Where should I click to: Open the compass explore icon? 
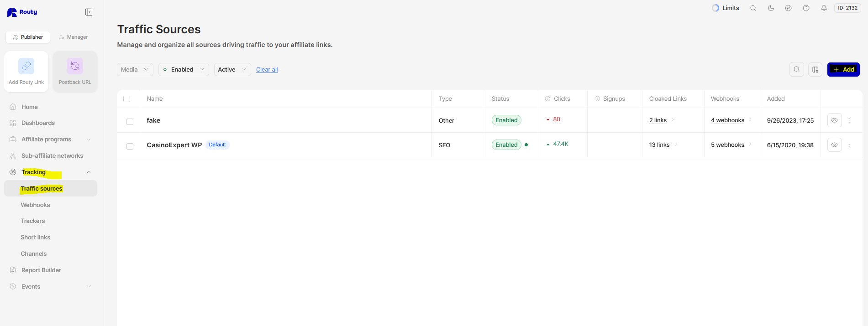click(x=789, y=8)
